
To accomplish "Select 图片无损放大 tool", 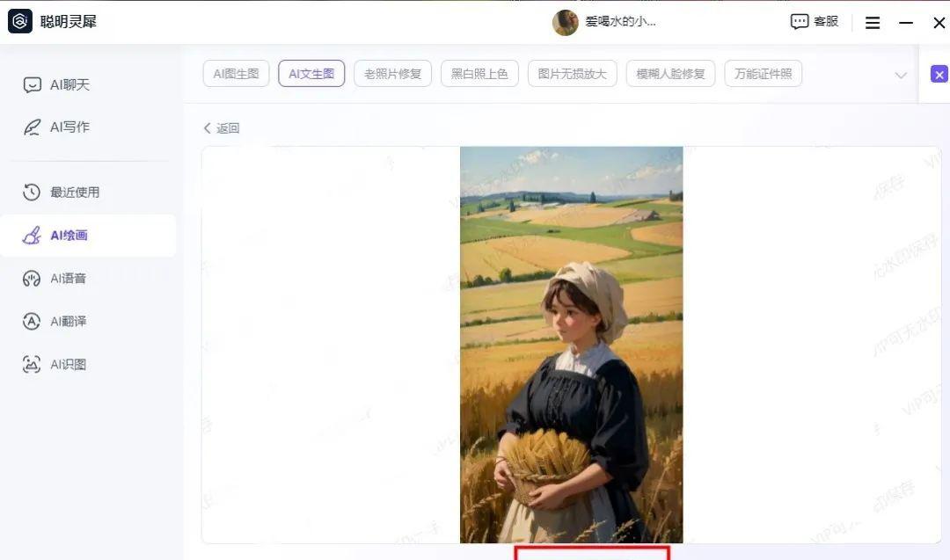I will point(573,74).
